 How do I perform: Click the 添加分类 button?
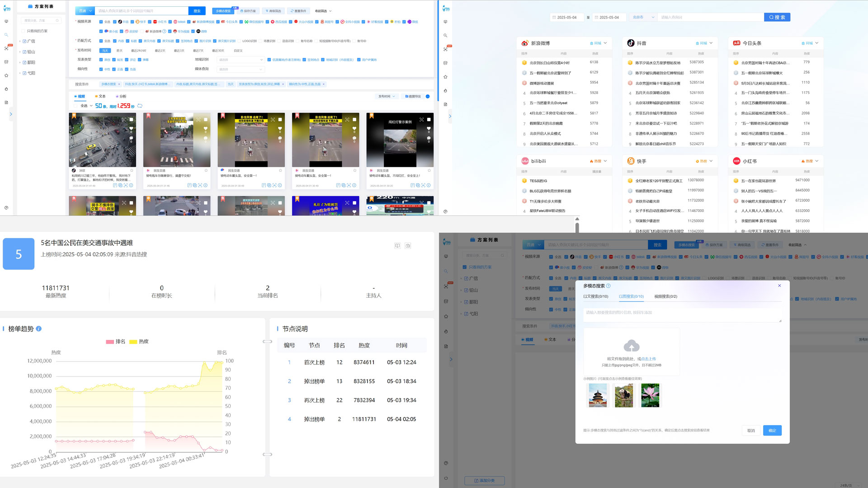pyautogui.click(x=484, y=480)
